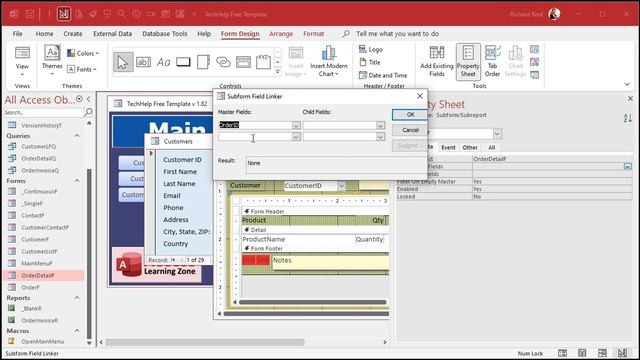Choose the Button control

click(183, 62)
